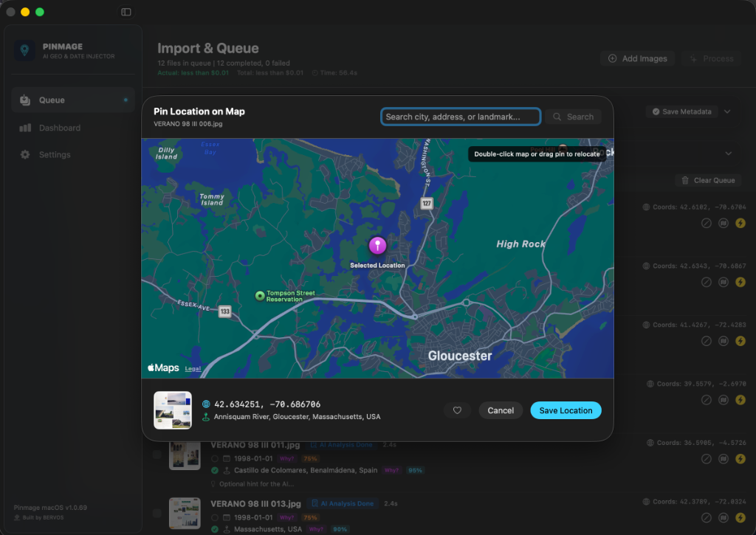
Task: Click the AI Analysis Done badge for VERANO 011
Action: (x=341, y=445)
